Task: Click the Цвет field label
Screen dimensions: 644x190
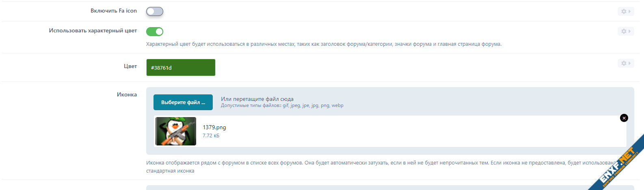Action: point(130,66)
